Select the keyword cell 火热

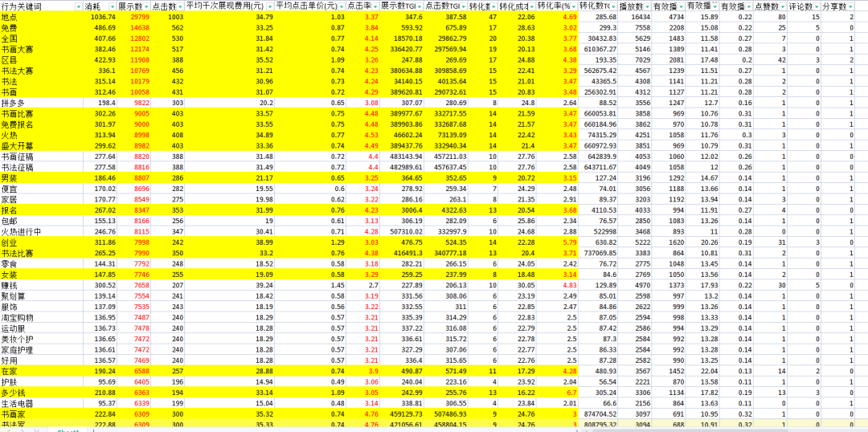[42, 135]
